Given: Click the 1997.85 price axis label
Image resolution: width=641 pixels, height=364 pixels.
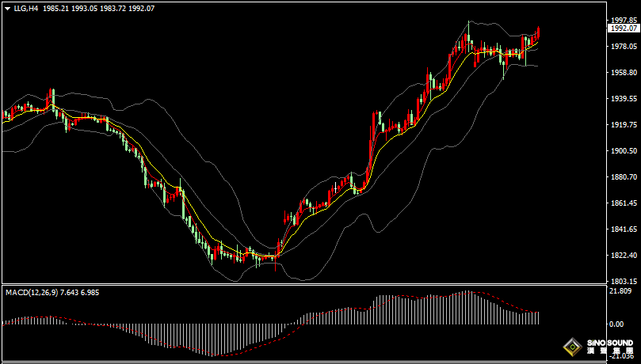Looking at the screenshot, I should (624, 20).
